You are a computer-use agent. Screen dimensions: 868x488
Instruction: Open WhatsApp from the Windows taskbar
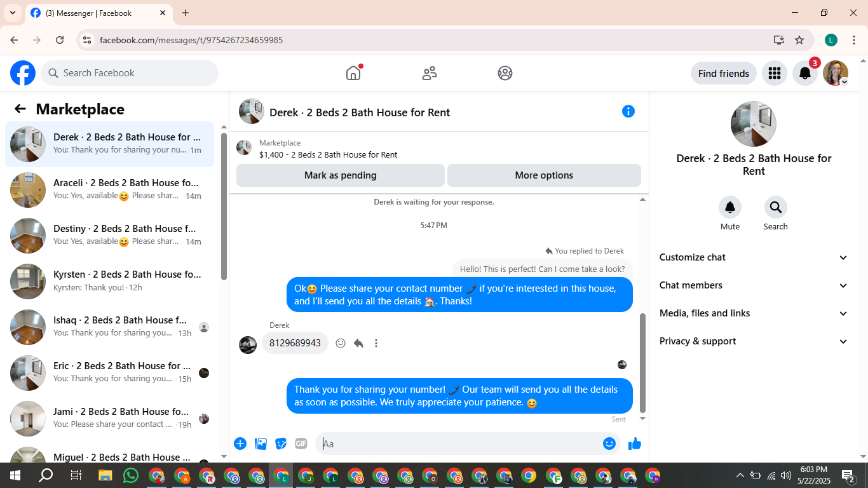point(131,475)
